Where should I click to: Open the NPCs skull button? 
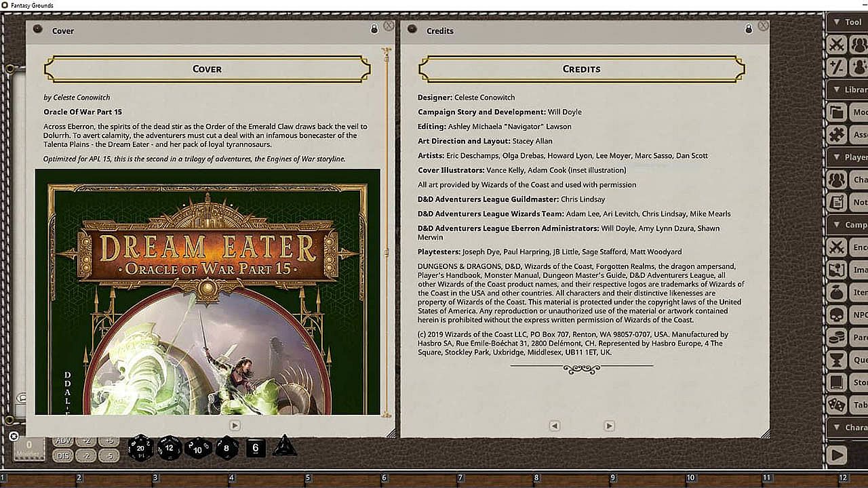click(x=848, y=314)
